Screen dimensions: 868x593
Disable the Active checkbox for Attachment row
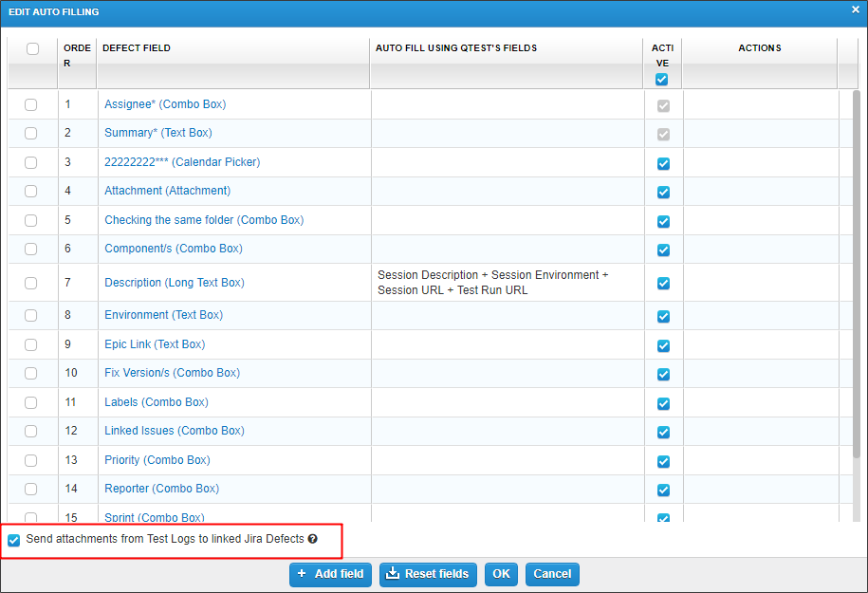[x=663, y=192]
